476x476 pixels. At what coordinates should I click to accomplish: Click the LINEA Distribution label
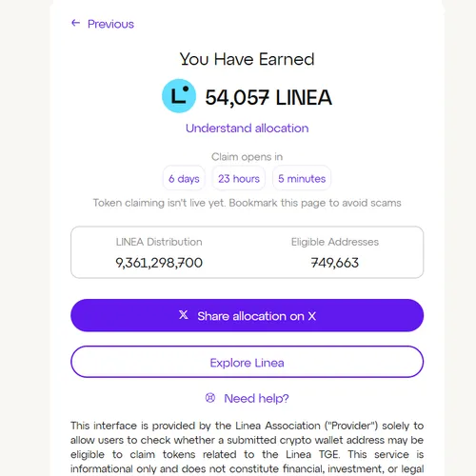click(159, 242)
